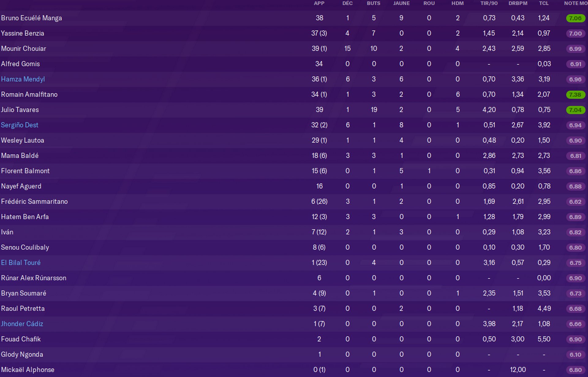Select El Bilal Touré's name
Screen dimensions: 588x377
[x=21, y=263]
